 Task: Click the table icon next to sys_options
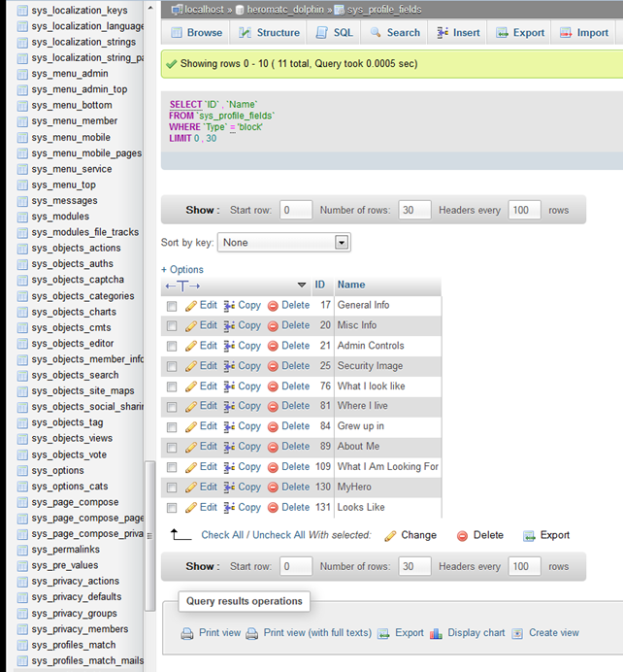coord(22,471)
